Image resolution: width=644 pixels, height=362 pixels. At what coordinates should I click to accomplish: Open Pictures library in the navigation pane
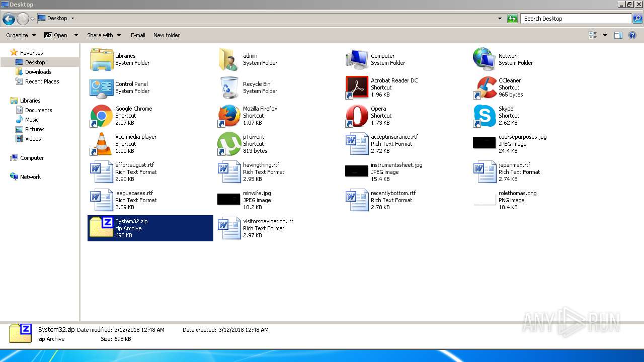pyautogui.click(x=35, y=129)
